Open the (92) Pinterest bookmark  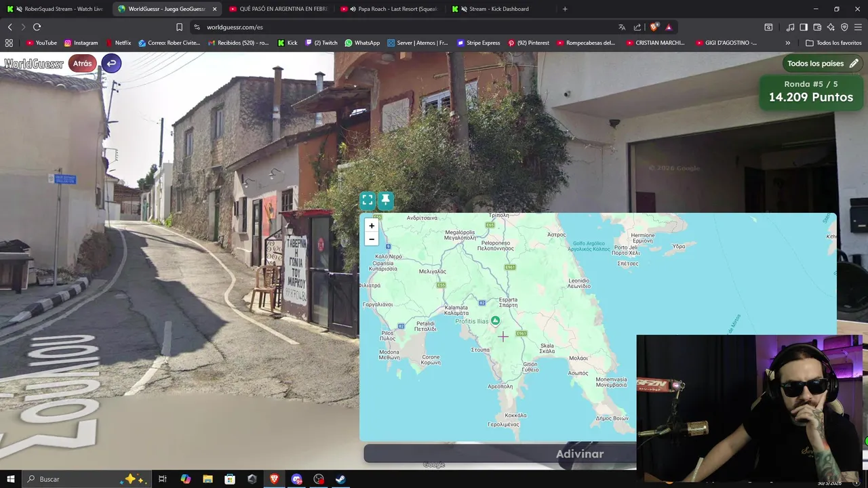528,43
